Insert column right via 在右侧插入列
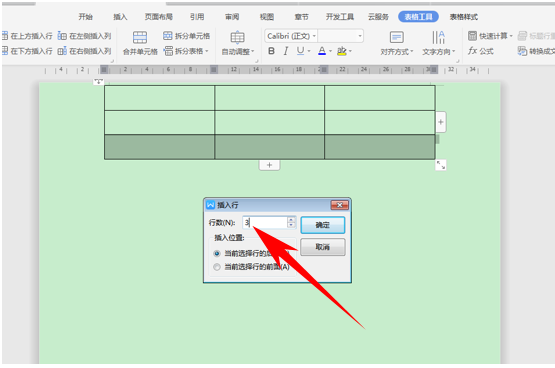 (x=84, y=51)
